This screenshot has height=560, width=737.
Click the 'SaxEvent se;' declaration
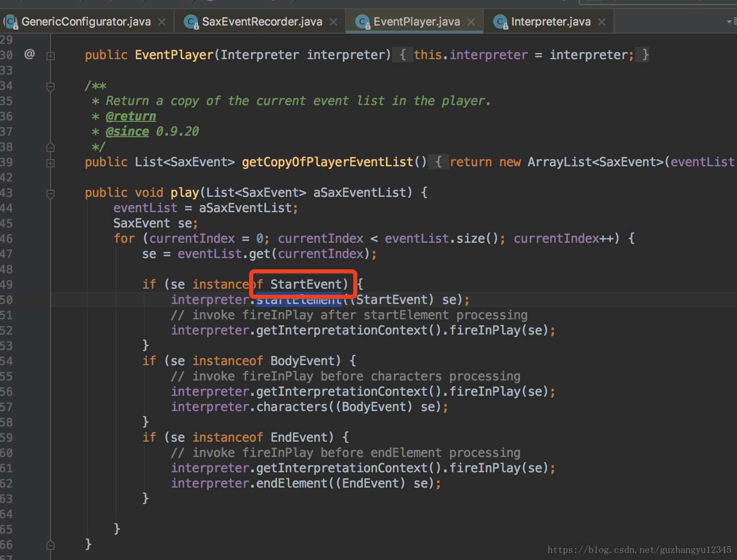(155, 223)
